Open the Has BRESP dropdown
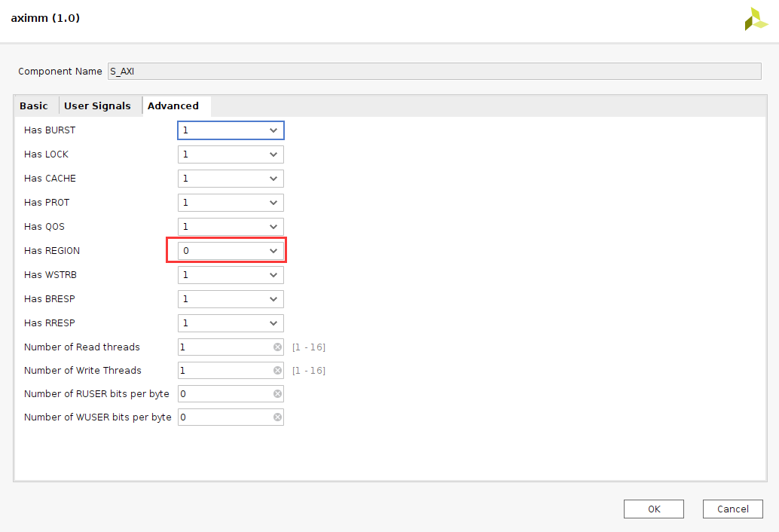Image resolution: width=779 pixels, height=532 pixels. click(x=231, y=299)
